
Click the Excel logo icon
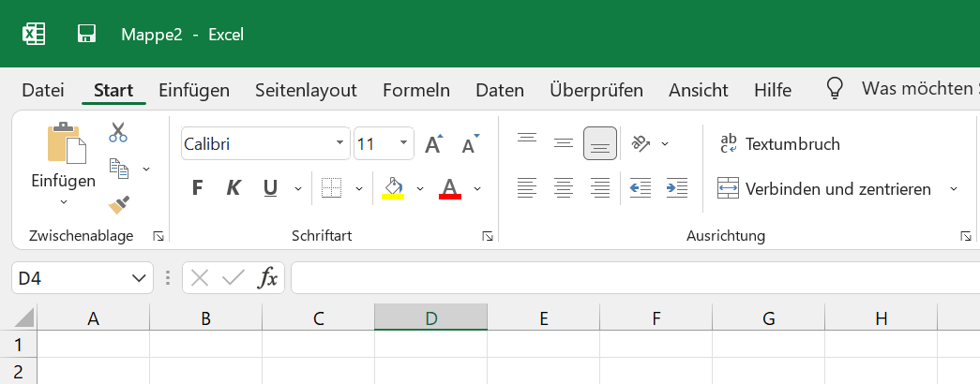pyautogui.click(x=34, y=34)
